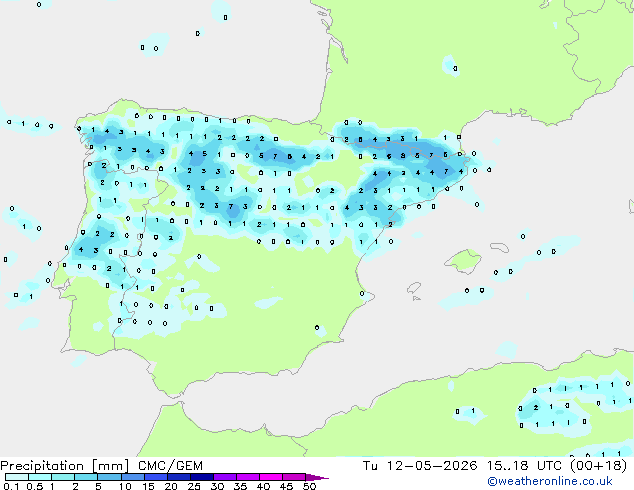Choose the 15–20 mm legend swatch
This screenshot has height=490, width=634.
[x=155, y=477]
